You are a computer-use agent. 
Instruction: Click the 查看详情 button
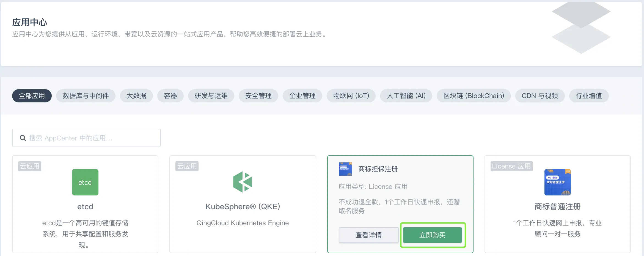(368, 235)
